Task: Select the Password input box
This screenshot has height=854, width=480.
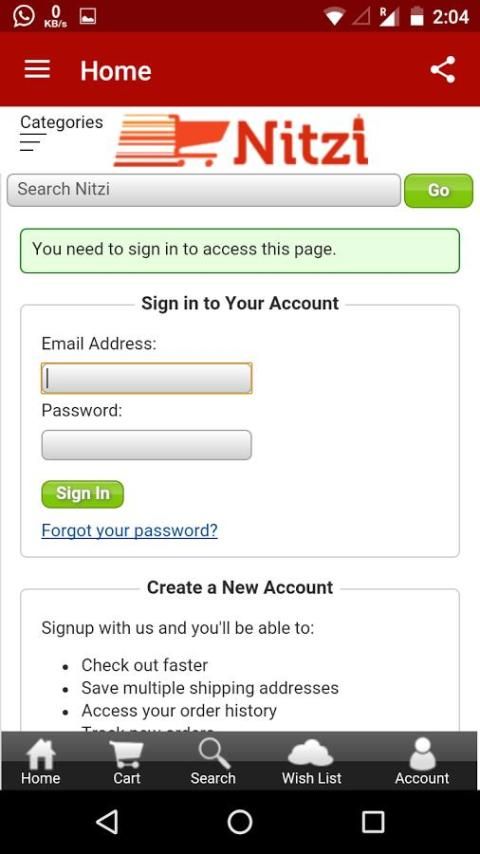Action: pos(147,445)
